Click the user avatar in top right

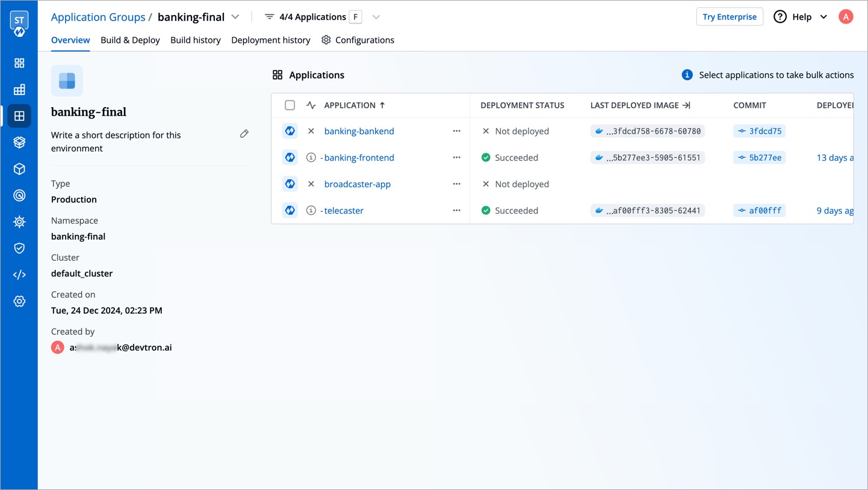coord(846,17)
